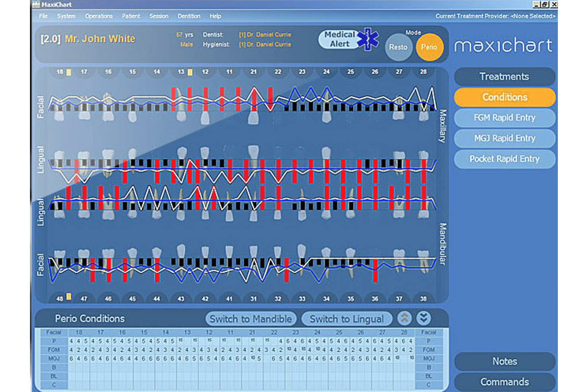Click Switch to Mandible
The height and width of the screenshot is (392, 588).
tap(251, 319)
